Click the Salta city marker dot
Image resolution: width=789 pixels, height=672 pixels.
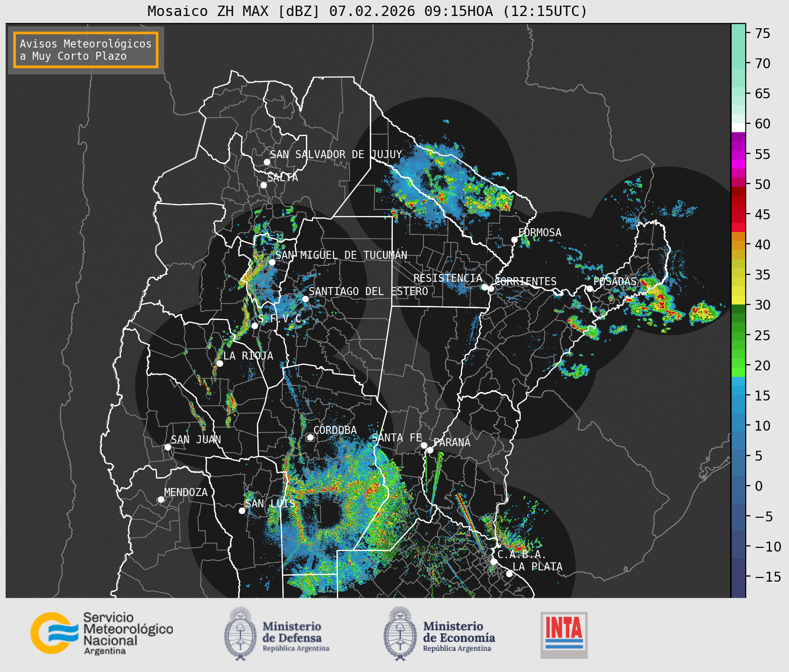(x=264, y=185)
